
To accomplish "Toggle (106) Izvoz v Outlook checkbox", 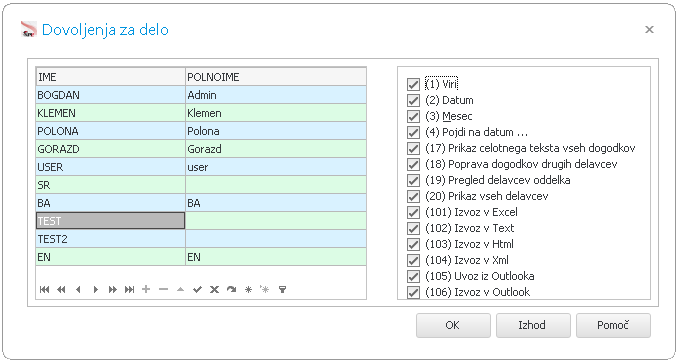I will pos(413,292).
